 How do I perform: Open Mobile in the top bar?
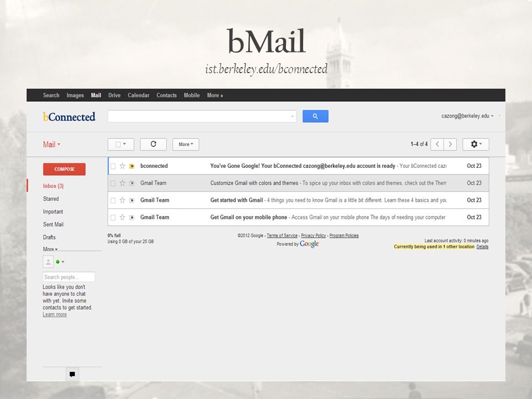pyautogui.click(x=192, y=95)
